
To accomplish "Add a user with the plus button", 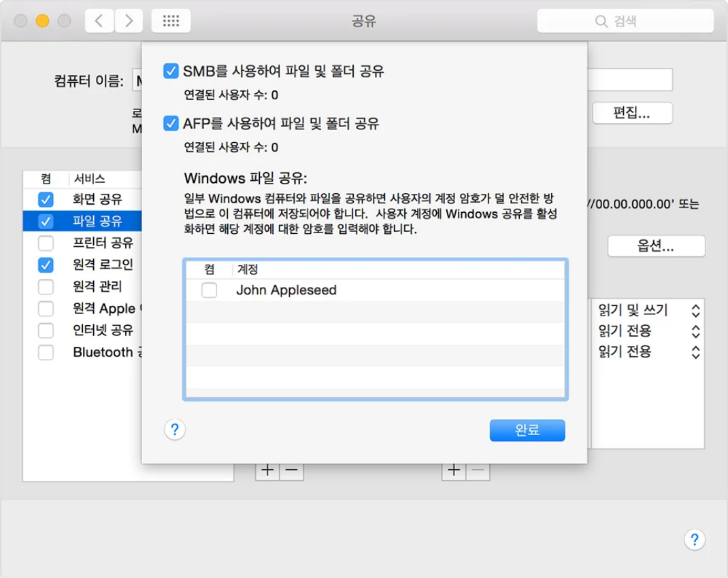I will 454,471.
